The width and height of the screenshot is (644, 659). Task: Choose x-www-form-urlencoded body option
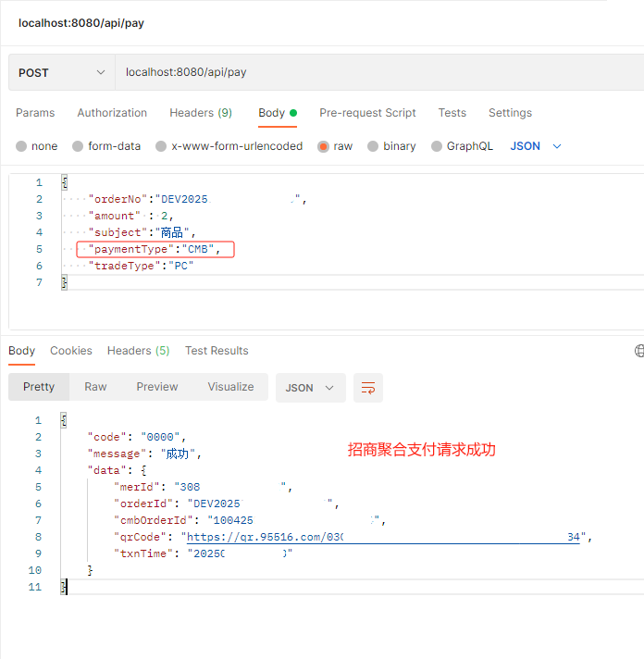(x=161, y=146)
